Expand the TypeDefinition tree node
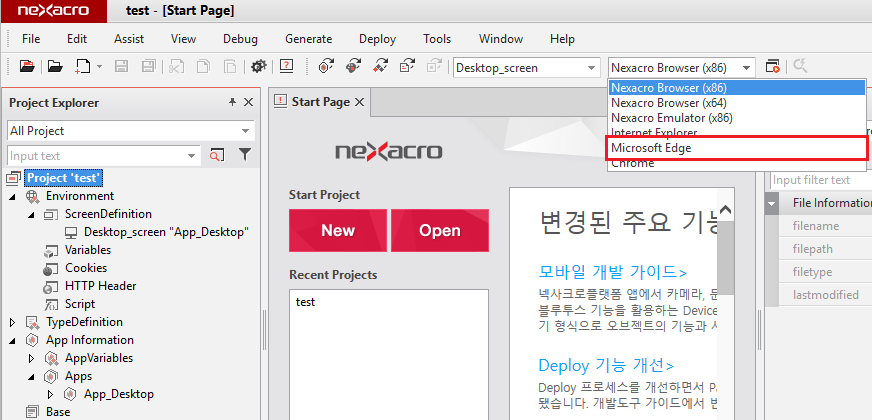This screenshot has width=872, height=420. click(13, 322)
